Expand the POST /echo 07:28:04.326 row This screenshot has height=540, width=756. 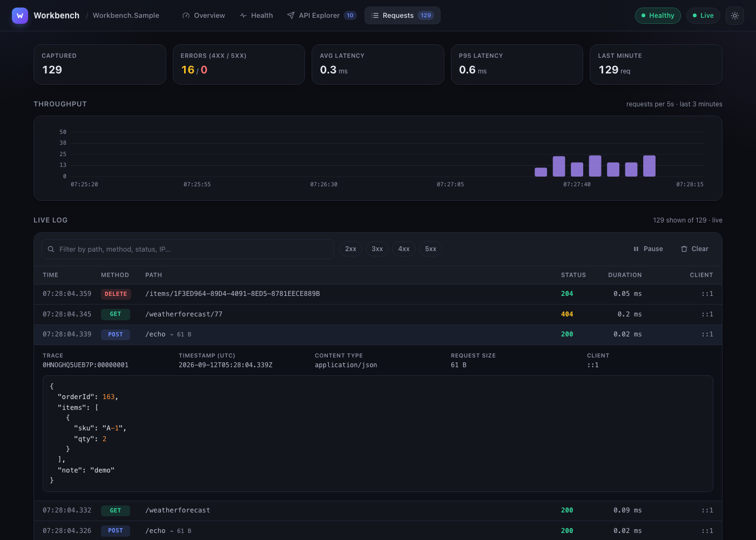point(378,531)
